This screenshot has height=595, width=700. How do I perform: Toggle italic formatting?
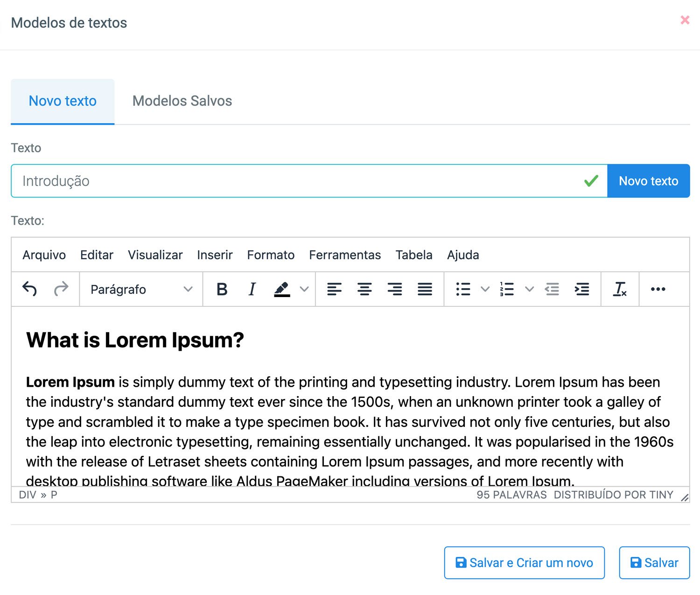[252, 289]
